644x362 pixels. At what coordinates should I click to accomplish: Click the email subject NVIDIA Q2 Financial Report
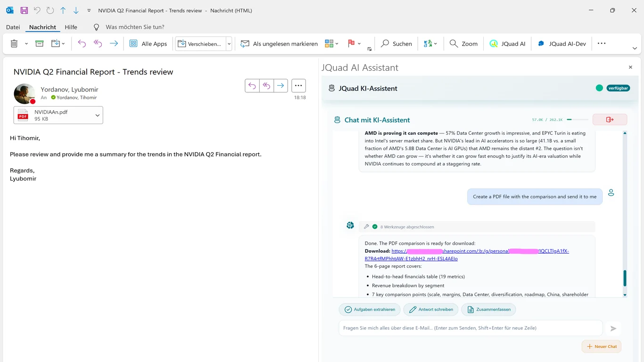(93, 72)
